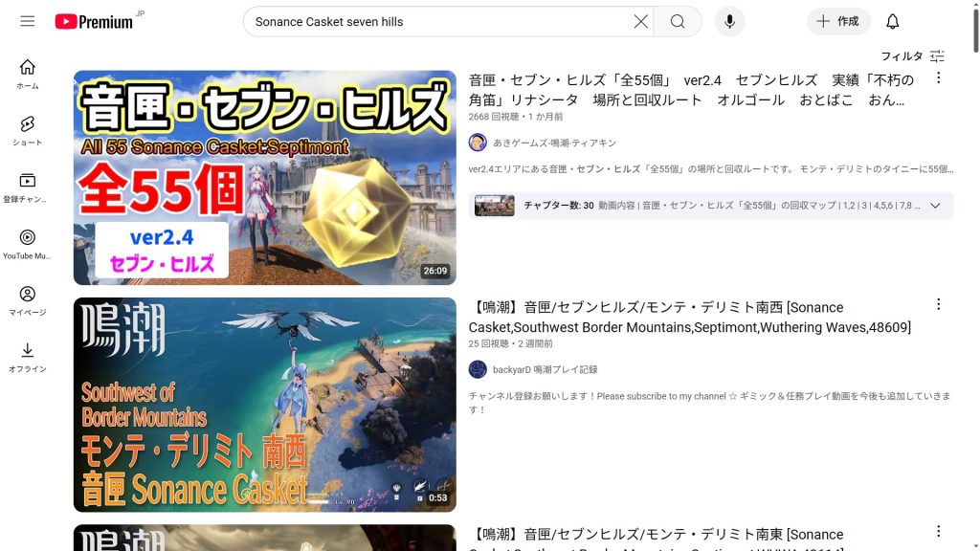Open the 作成 create button
The height and width of the screenshot is (551, 980).
point(838,21)
